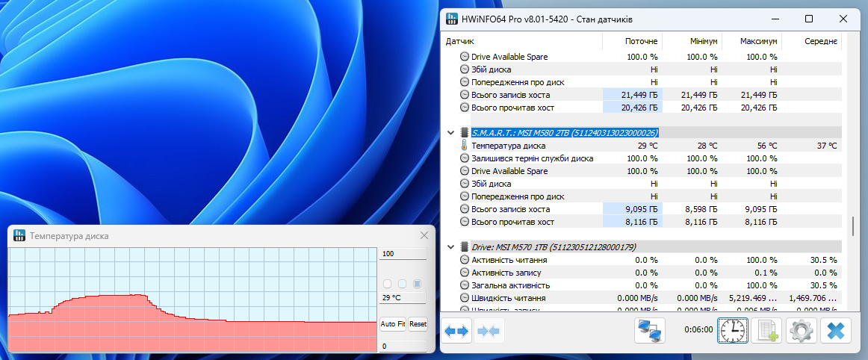Select the Drive: MSI M570 1TB header row

[554, 246]
